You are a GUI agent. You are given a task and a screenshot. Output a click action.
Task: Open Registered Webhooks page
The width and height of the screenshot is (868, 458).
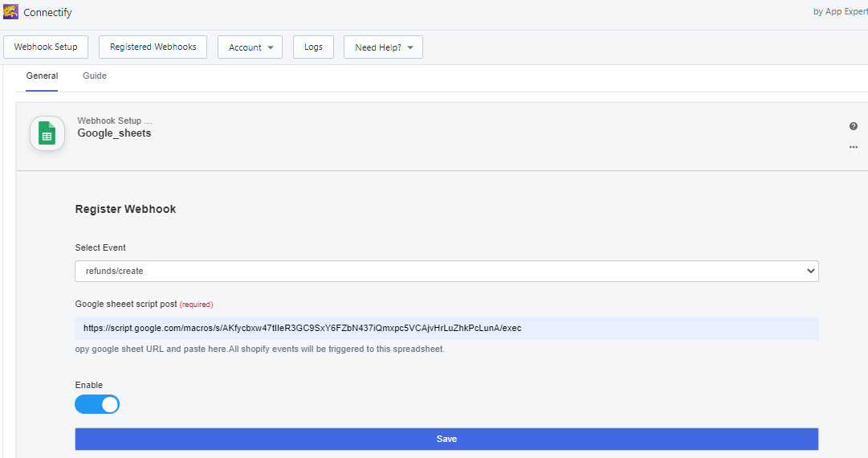click(153, 47)
